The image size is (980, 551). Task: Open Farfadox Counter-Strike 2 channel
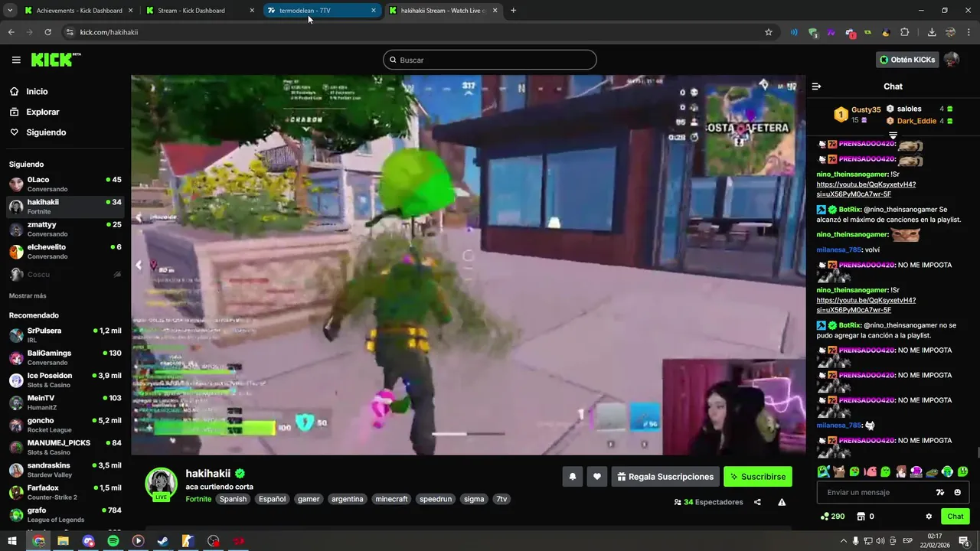(x=65, y=492)
